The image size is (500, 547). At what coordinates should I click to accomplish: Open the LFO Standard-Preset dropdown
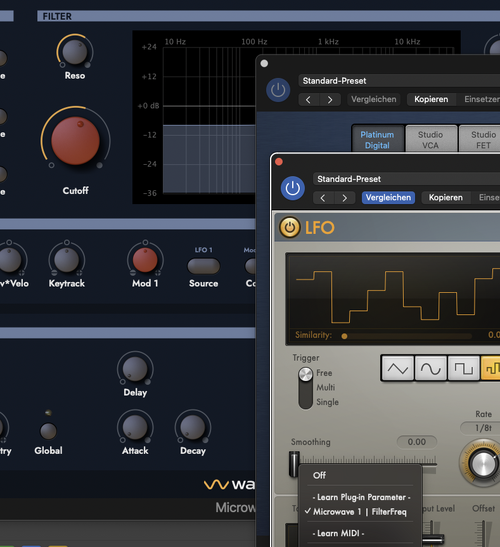click(x=406, y=179)
